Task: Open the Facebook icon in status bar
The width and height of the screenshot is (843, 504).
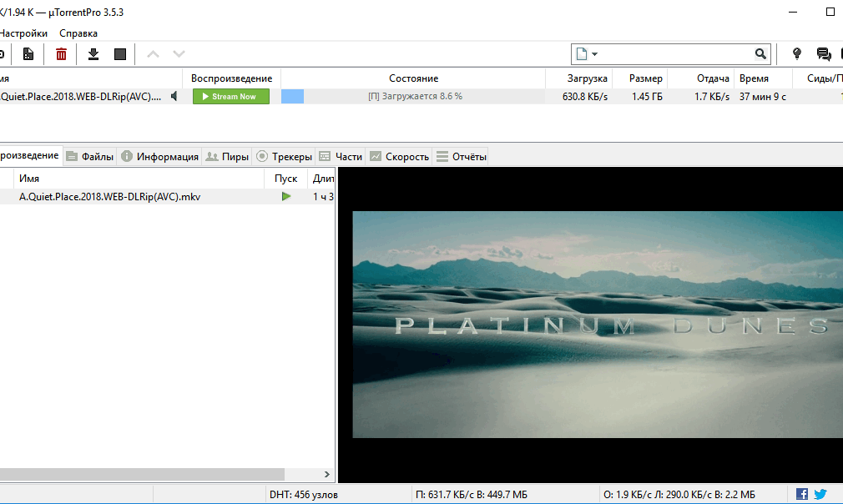Action: 802,494
